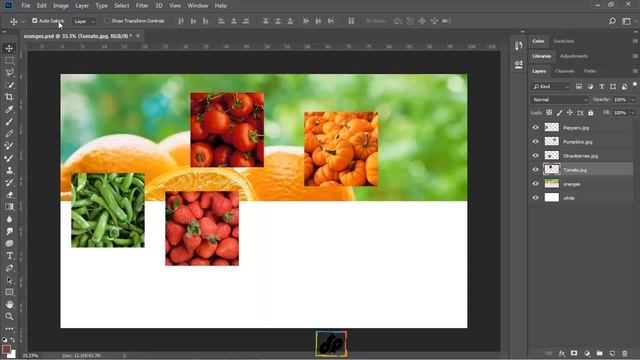Toggle the Auto-Select checkbox
This screenshot has width=640, height=360.
[x=35, y=20]
